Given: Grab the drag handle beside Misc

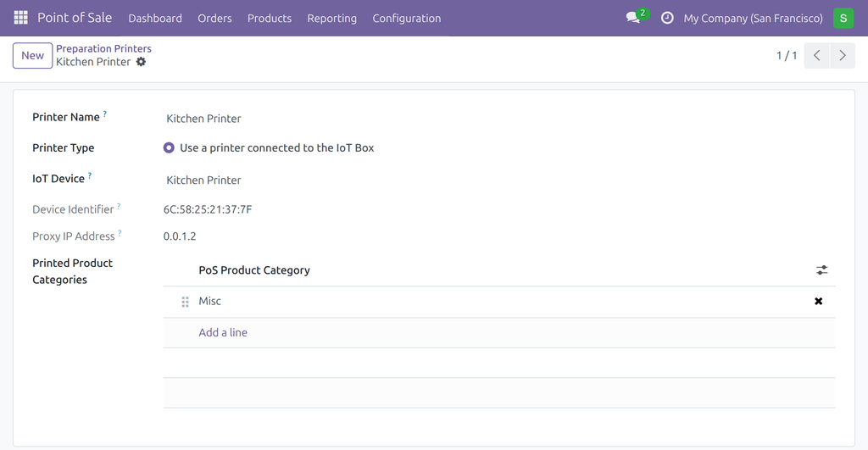Looking at the screenshot, I should (x=185, y=302).
